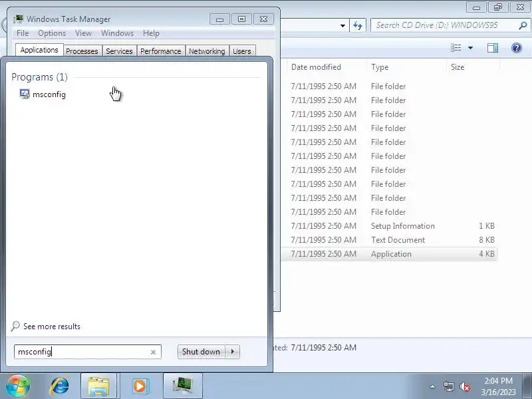Screen dimensions: 532x399
Task: Click the 1 KB size cell
Action: click(487, 226)
